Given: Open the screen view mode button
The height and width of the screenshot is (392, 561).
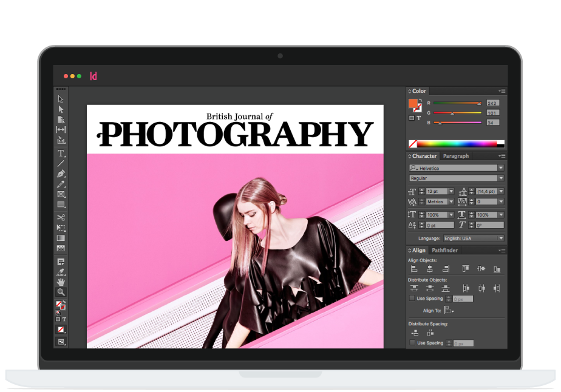Looking at the screenshot, I should click(61, 342).
